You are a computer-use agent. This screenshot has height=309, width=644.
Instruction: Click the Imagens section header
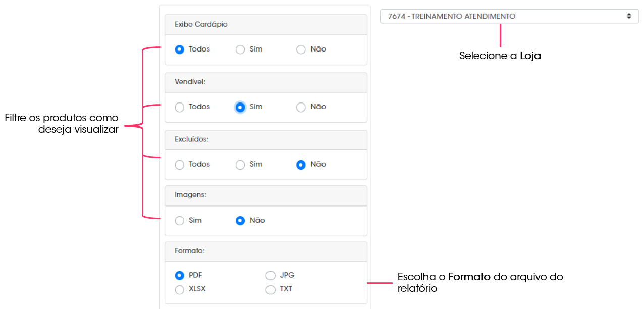pos(266,195)
